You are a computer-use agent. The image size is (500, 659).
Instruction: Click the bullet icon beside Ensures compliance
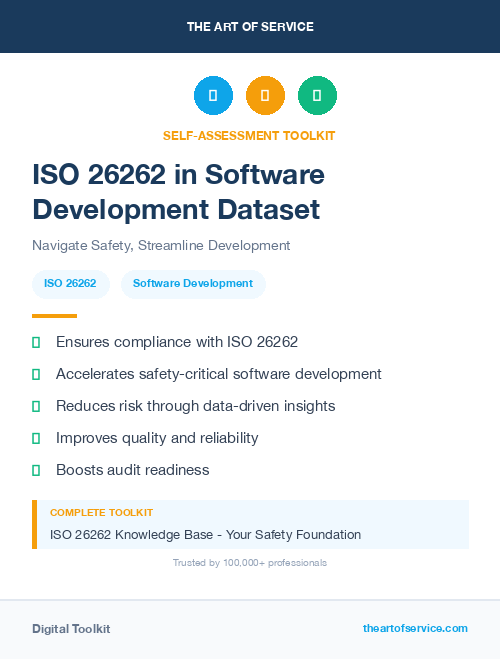[36, 343]
